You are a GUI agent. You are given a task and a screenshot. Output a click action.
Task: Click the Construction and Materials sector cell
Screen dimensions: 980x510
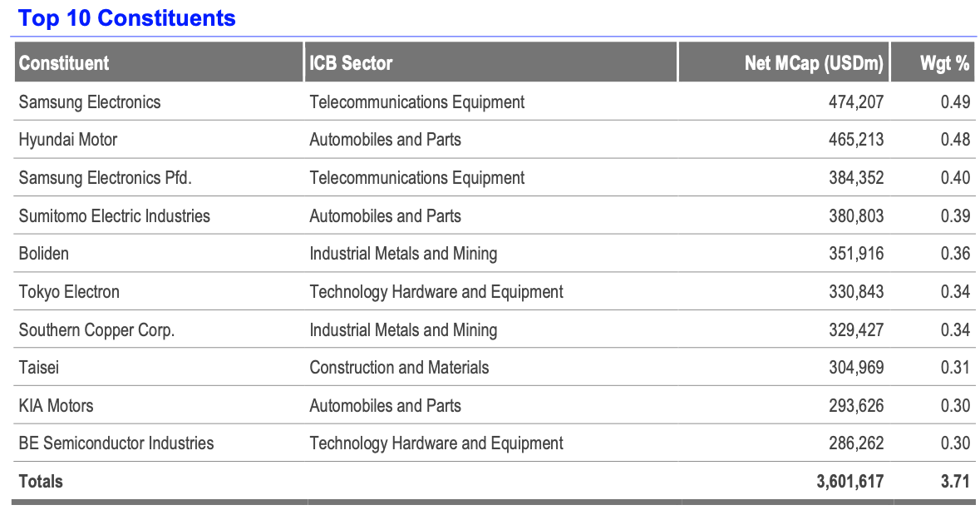399,368
